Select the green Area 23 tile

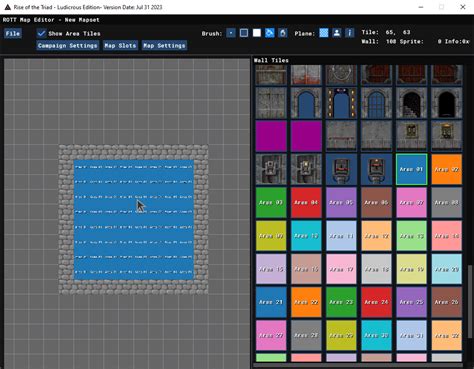coord(341,302)
